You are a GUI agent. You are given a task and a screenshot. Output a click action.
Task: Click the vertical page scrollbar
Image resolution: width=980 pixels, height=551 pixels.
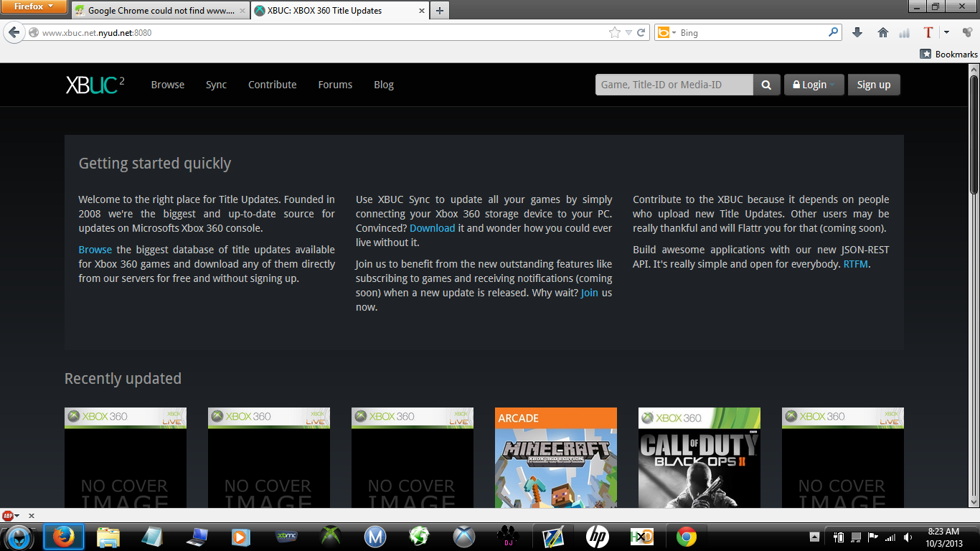[974, 287]
